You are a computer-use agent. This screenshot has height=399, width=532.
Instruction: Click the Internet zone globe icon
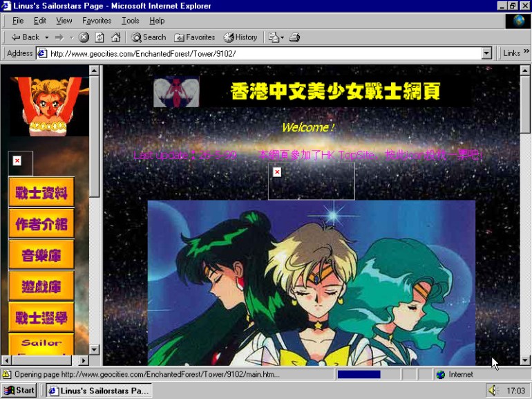(x=440, y=375)
